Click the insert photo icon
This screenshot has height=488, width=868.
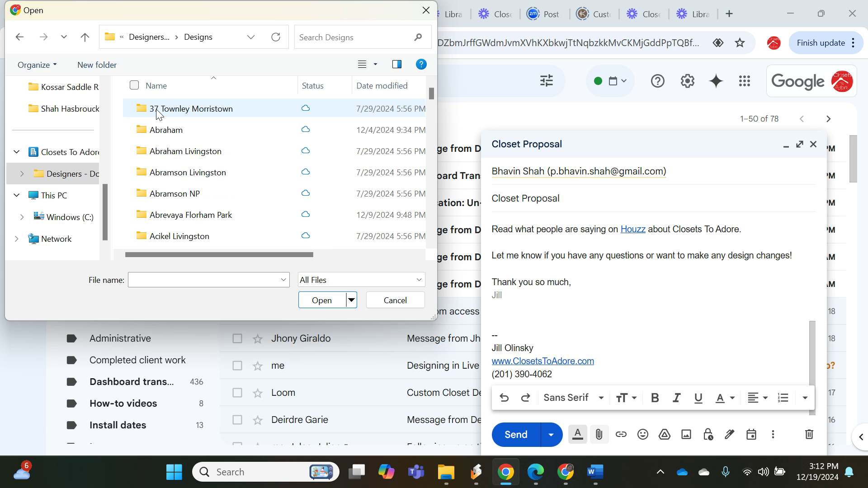[x=686, y=435]
